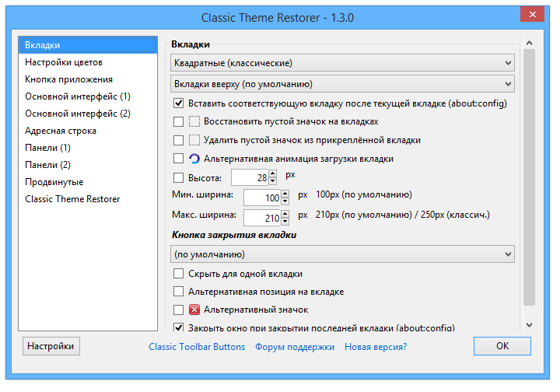Click the Настройки button
The image size is (560, 392).
pos(51,346)
